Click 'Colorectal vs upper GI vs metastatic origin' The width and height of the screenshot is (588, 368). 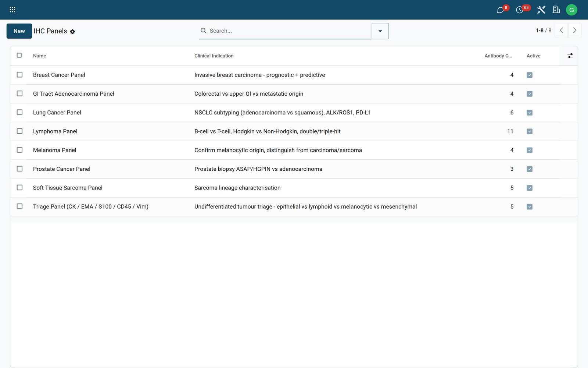coord(249,94)
